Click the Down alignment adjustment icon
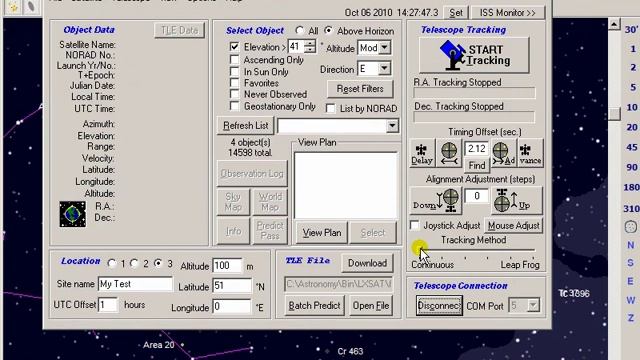The height and width of the screenshot is (360, 640). click(436, 200)
